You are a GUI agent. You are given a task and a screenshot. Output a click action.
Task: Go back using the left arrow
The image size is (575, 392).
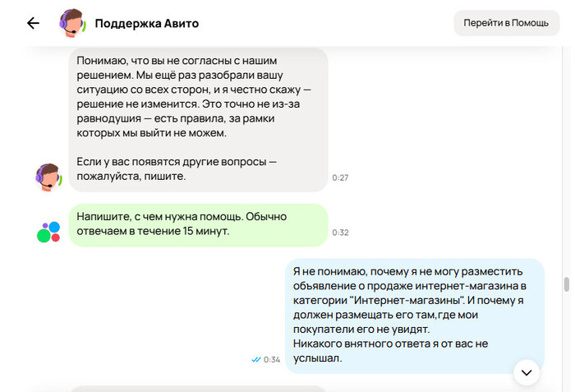coord(33,23)
